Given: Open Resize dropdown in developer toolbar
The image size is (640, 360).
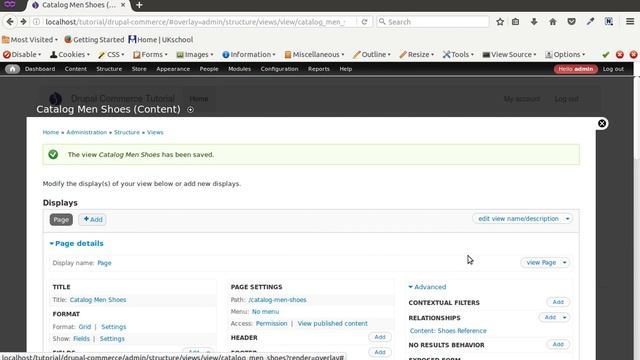Looking at the screenshot, I should click(417, 54).
